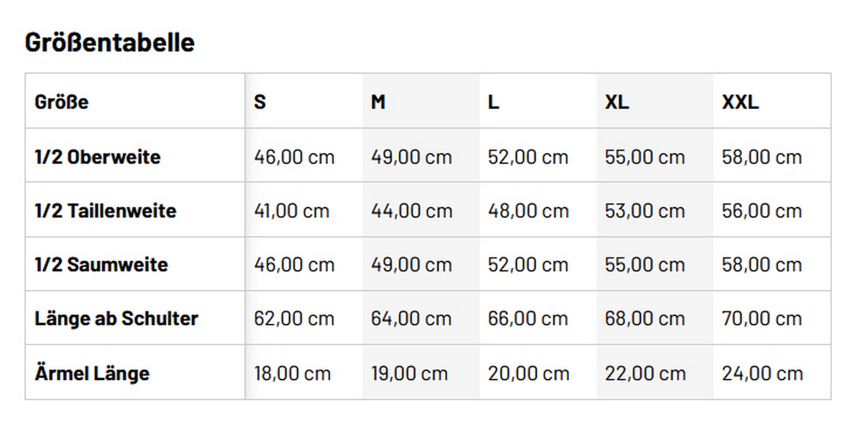
Task: Select the S size column header
Action: click(260, 102)
